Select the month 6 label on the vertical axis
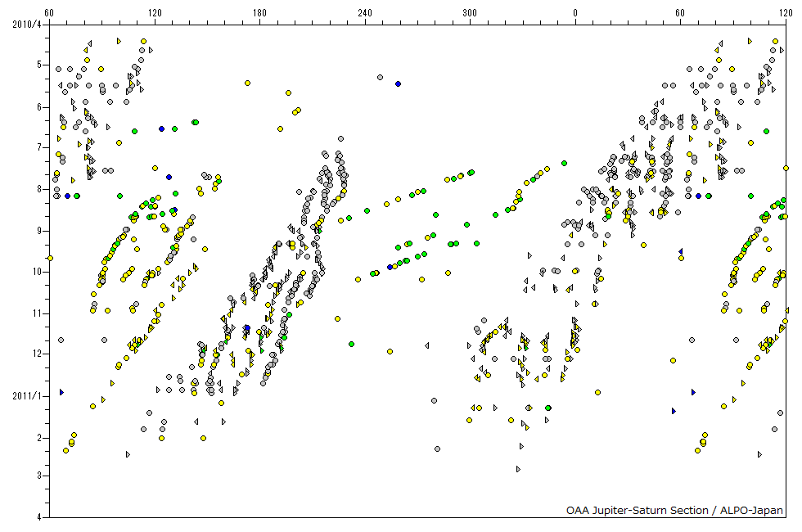Screen dimensions: 802x532 [x=39, y=107]
